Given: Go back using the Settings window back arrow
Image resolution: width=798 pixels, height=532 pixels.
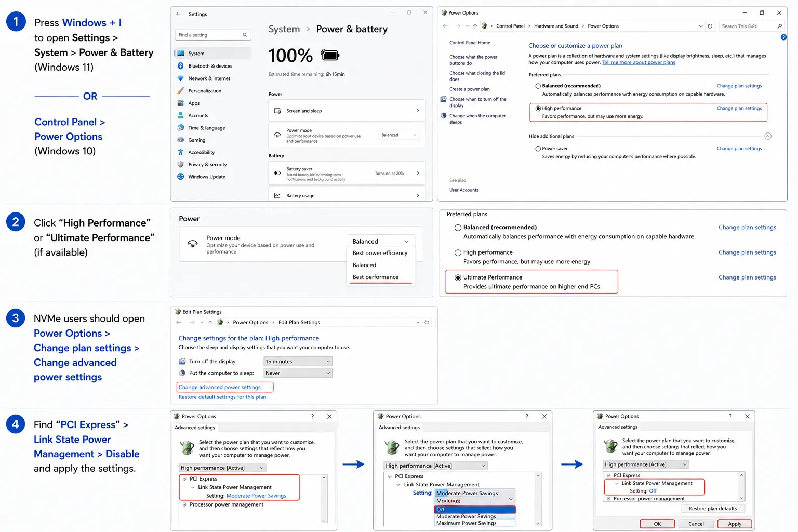Looking at the screenshot, I should pyautogui.click(x=179, y=14).
